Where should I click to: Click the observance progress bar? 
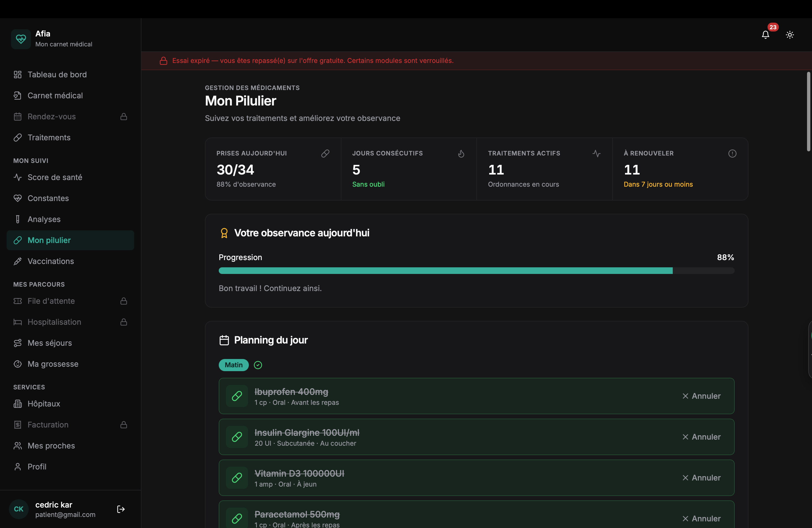(x=476, y=271)
